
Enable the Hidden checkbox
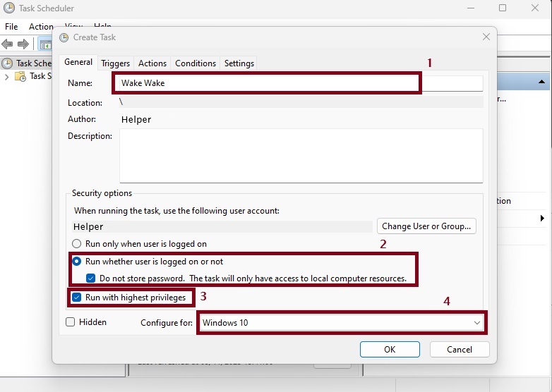tap(71, 322)
